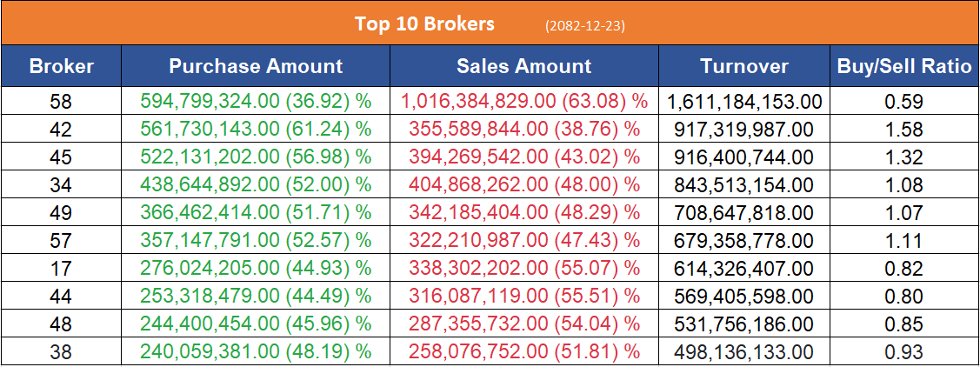Viewport: 980px width, 367px height.
Task: Select the 594,799,324.00 purchase amount cell
Action: pyautogui.click(x=256, y=102)
